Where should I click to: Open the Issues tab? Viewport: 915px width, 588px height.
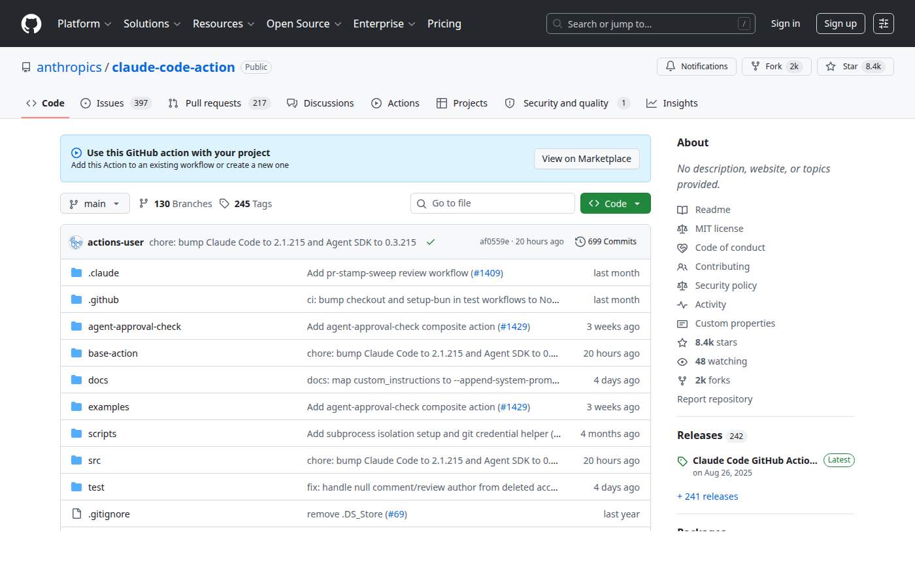116,103
